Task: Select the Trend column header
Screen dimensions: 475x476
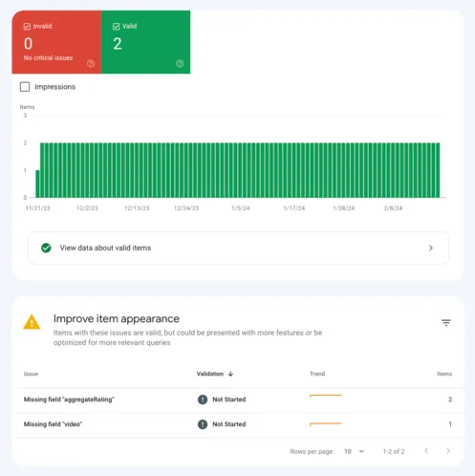Action: pos(317,374)
